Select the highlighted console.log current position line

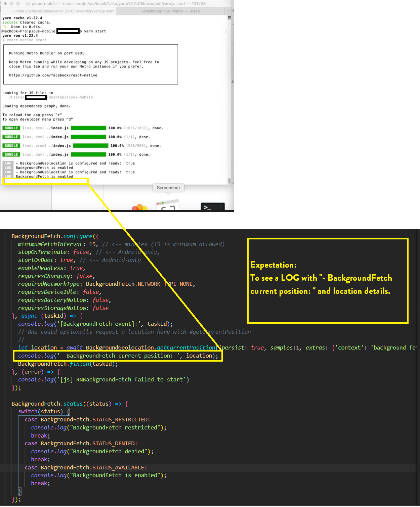coord(118,355)
